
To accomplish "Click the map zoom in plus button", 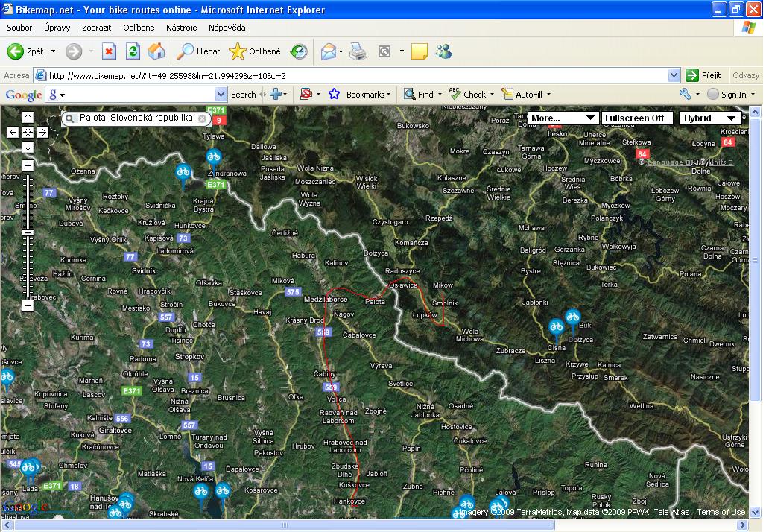I will click(28, 165).
